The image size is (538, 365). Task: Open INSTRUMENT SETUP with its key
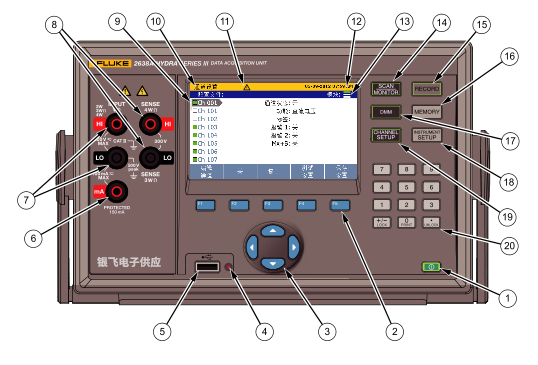427,135
